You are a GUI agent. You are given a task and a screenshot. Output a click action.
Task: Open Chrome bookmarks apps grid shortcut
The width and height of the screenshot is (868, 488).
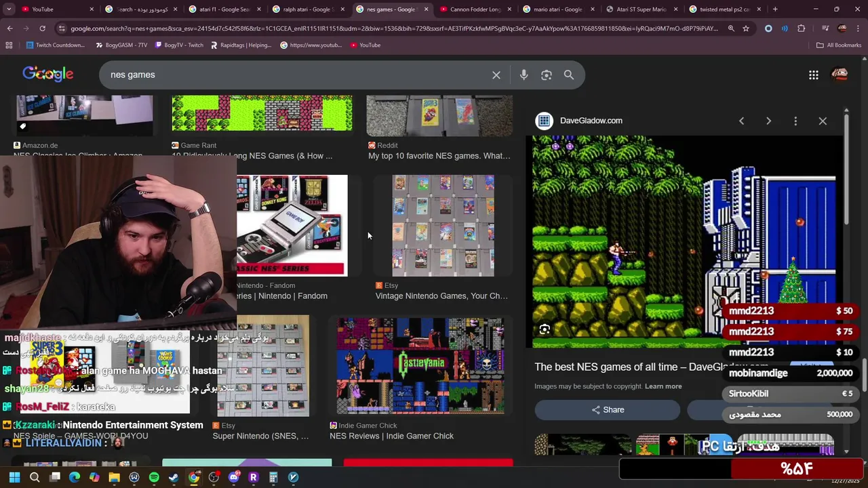pyautogui.click(x=9, y=45)
